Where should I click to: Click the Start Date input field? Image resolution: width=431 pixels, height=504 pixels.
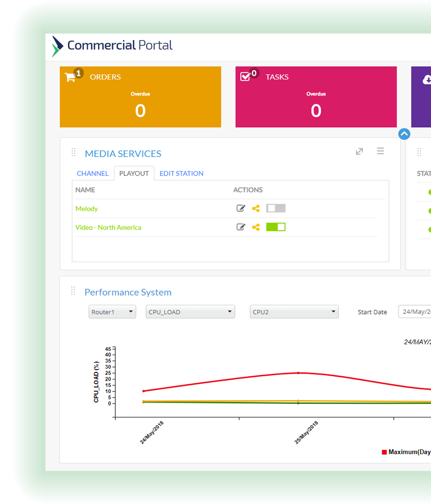pyautogui.click(x=415, y=312)
